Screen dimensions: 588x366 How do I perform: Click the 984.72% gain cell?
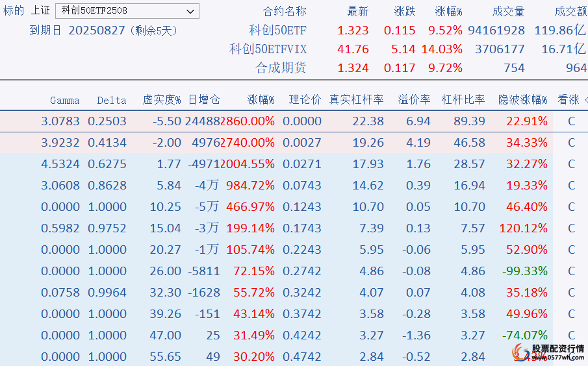(x=251, y=186)
